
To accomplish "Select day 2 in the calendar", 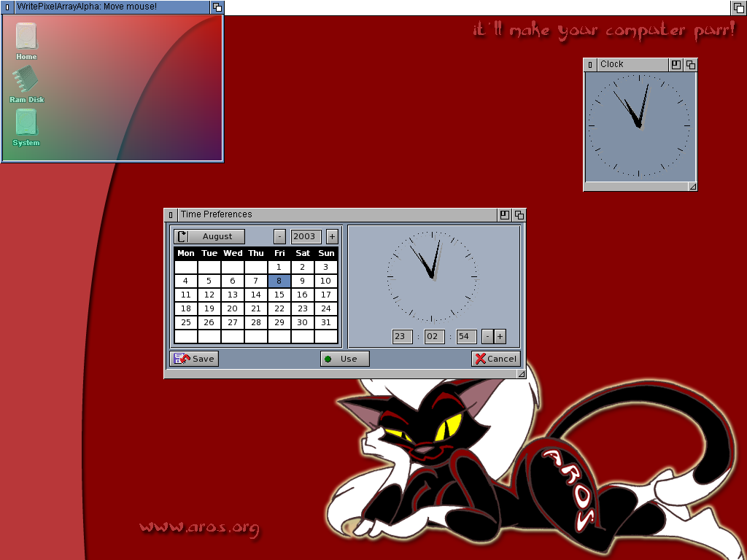I will point(303,267).
